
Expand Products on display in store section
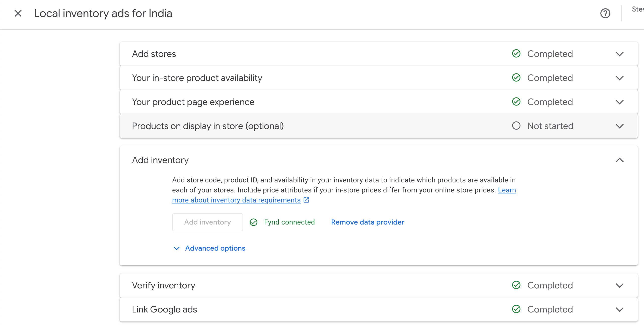point(619,126)
